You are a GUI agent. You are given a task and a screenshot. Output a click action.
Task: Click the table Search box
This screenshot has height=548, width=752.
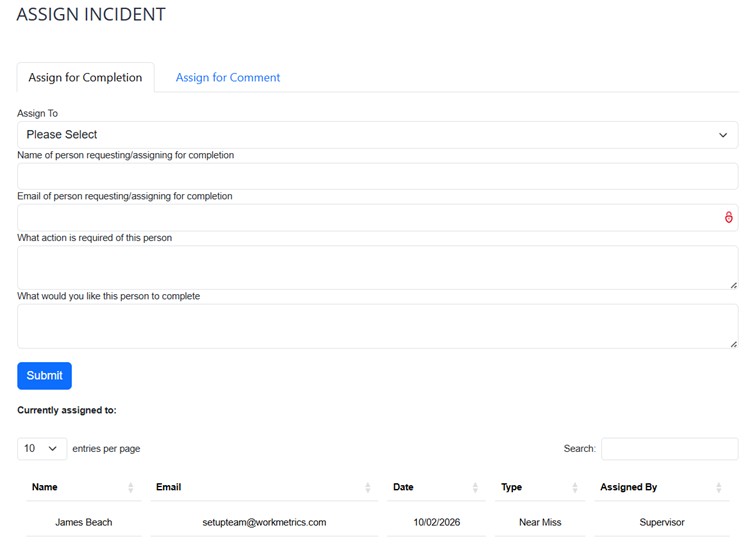tap(670, 449)
